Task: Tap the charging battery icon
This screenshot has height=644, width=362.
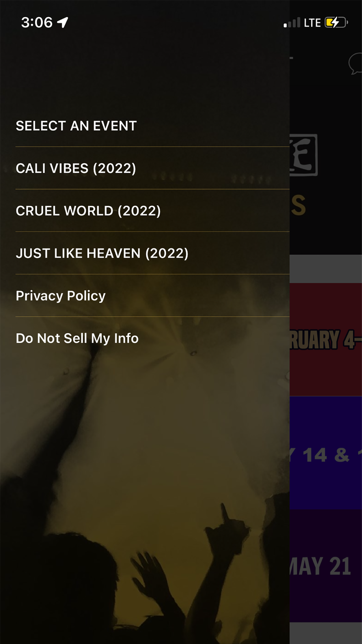Action: (x=336, y=23)
